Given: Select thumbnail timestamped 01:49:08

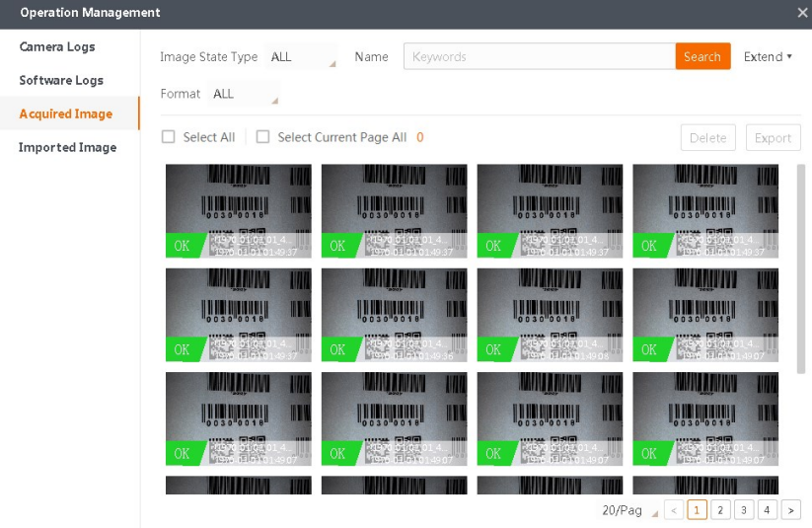Looking at the screenshot, I should coord(550,315).
